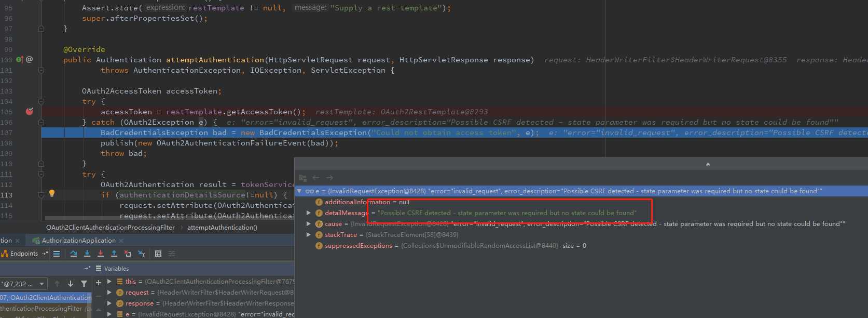Click the editor horizontal scrollbar

pyautogui.click(x=169, y=218)
